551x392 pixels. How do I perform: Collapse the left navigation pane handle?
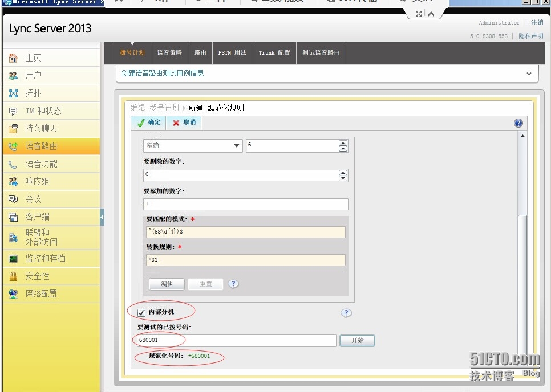(102, 217)
